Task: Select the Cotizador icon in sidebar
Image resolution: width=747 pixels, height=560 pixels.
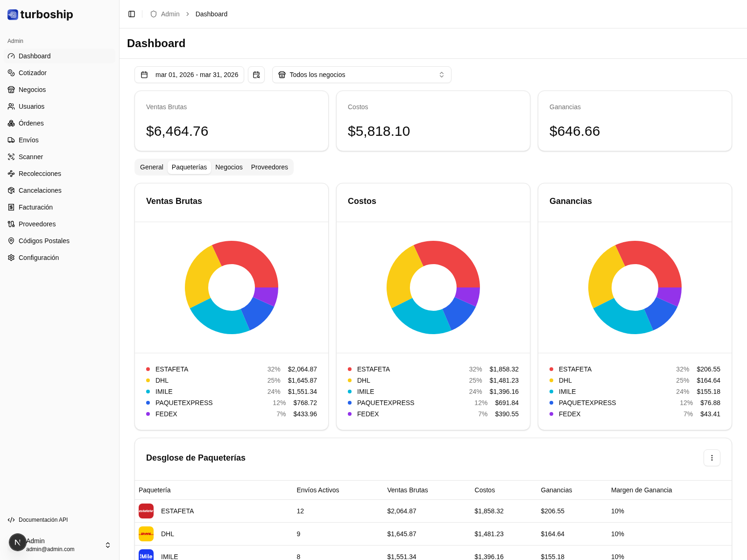Action: coord(11,73)
